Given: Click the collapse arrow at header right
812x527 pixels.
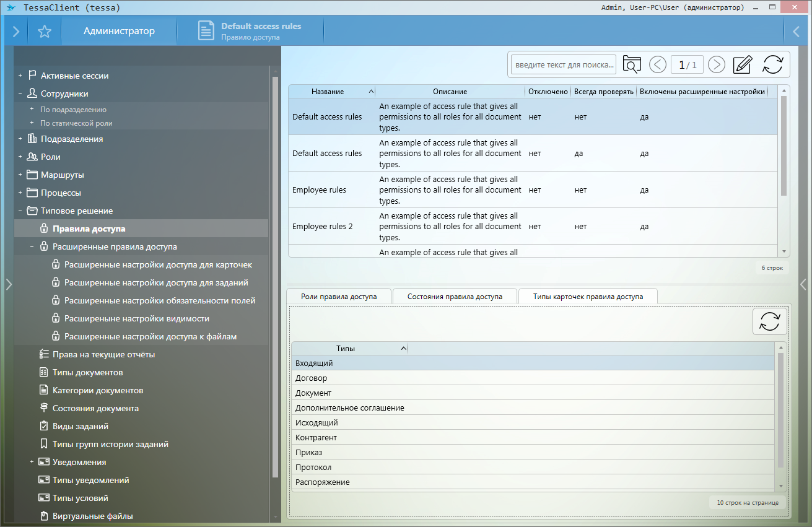Looking at the screenshot, I should 797,32.
